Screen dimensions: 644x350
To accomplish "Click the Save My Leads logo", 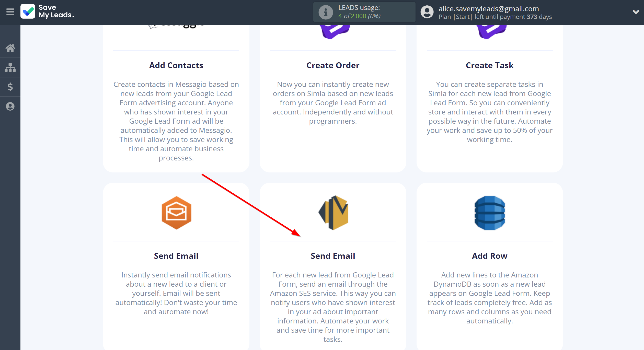I will [x=48, y=11].
